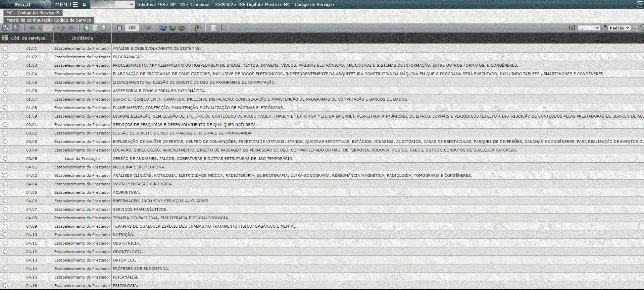Click the help question mark in top bar

pyautogui.click(x=640, y=4)
